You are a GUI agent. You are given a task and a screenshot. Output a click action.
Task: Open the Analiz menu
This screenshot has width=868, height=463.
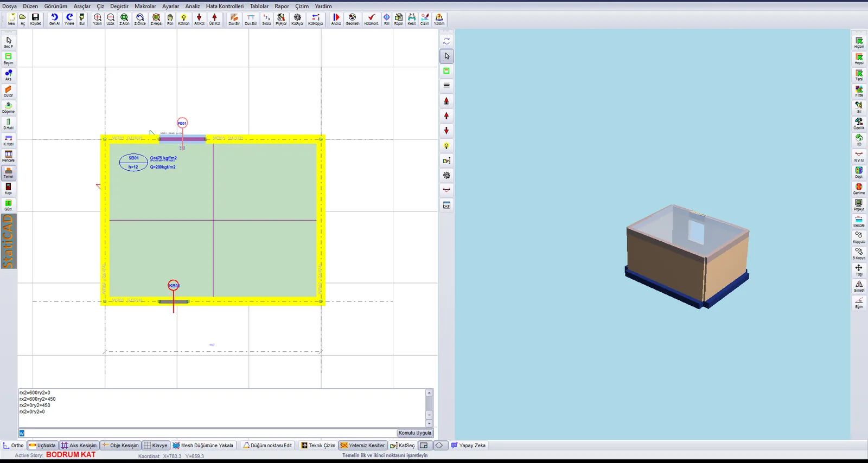click(193, 6)
